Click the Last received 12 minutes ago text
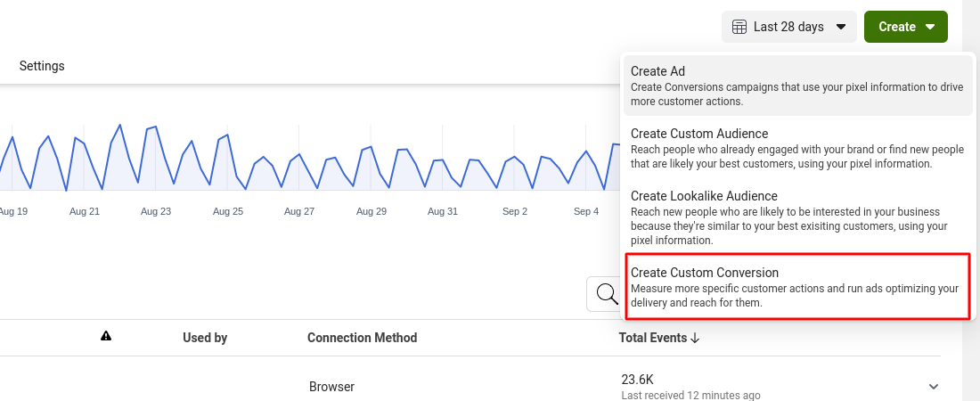Viewport: 980px width, 401px height. pyautogui.click(x=690, y=396)
